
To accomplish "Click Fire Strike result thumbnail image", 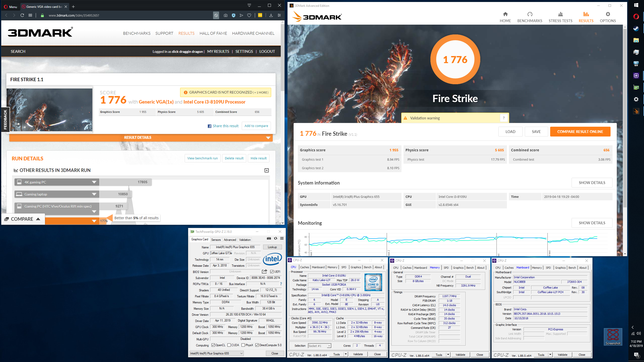I will [x=49, y=110].
